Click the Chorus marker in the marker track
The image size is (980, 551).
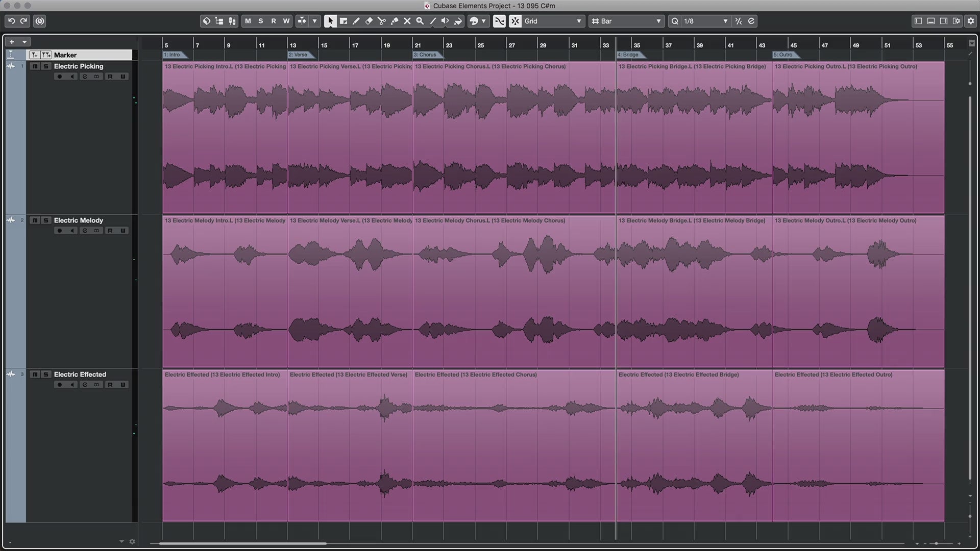[x=425, y=55]
